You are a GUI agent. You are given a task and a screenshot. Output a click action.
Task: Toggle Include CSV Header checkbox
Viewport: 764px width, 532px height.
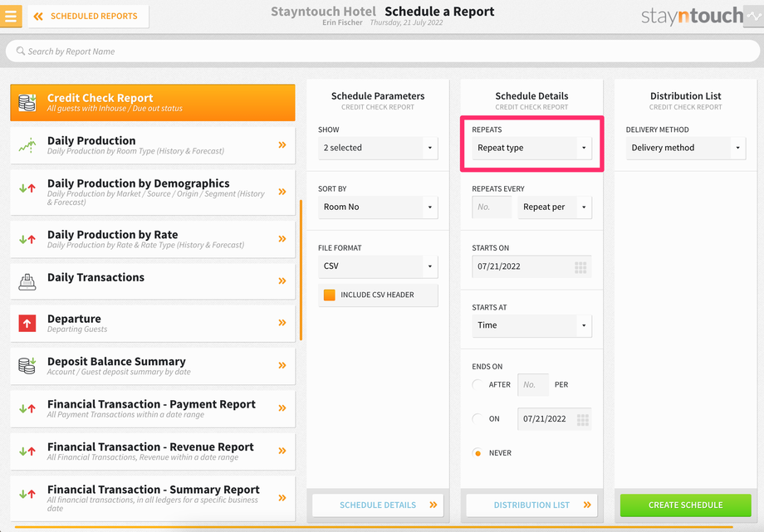330,295
